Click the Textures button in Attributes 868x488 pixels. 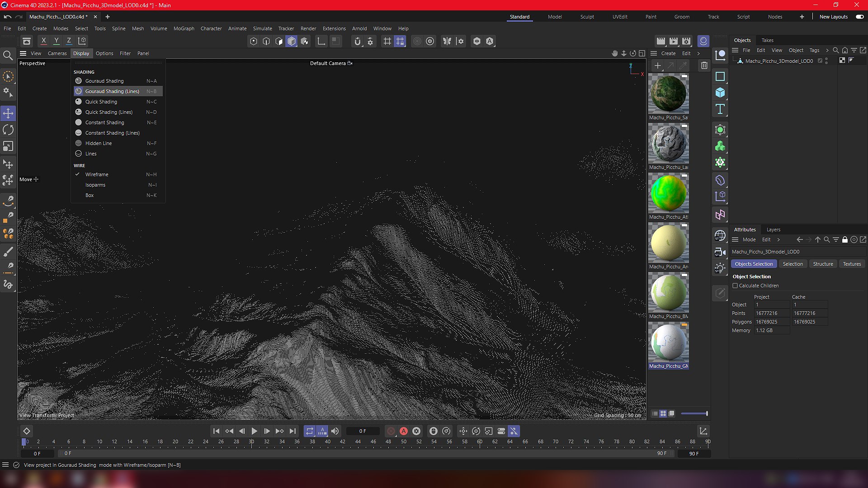click(x=852, y=264)
